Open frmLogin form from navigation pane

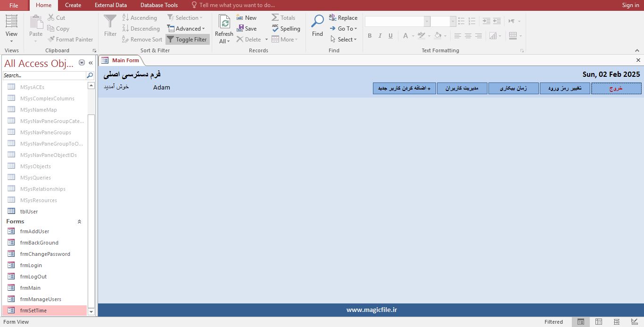click(31, 265)
